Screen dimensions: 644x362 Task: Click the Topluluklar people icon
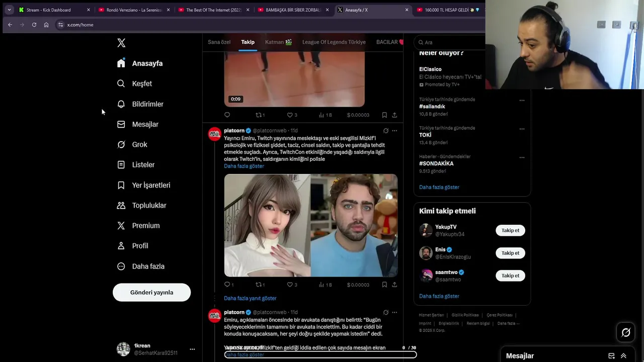[x=121, y=205]
